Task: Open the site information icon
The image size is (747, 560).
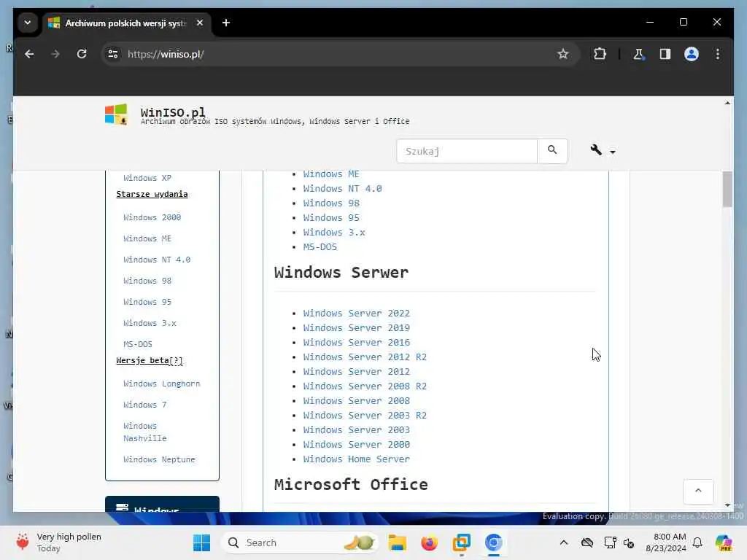Action: (x=113, y=54)
